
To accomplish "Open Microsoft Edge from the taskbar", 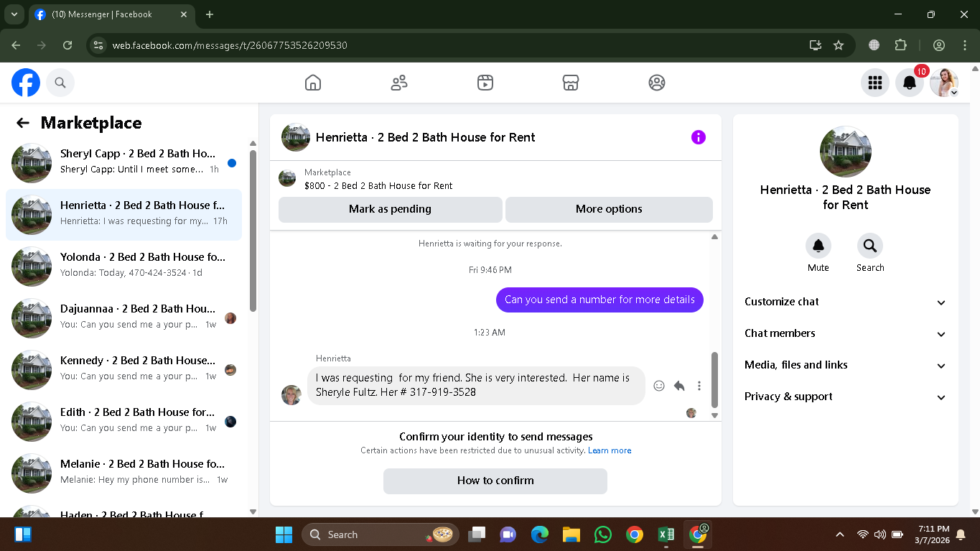I will click(540, 534).
